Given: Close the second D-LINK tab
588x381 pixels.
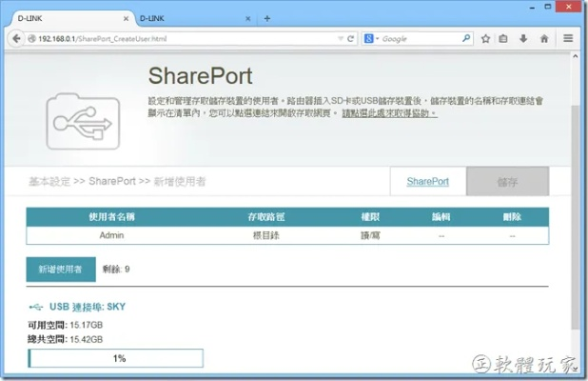Looking at the screenshot, I should [248, 18].
